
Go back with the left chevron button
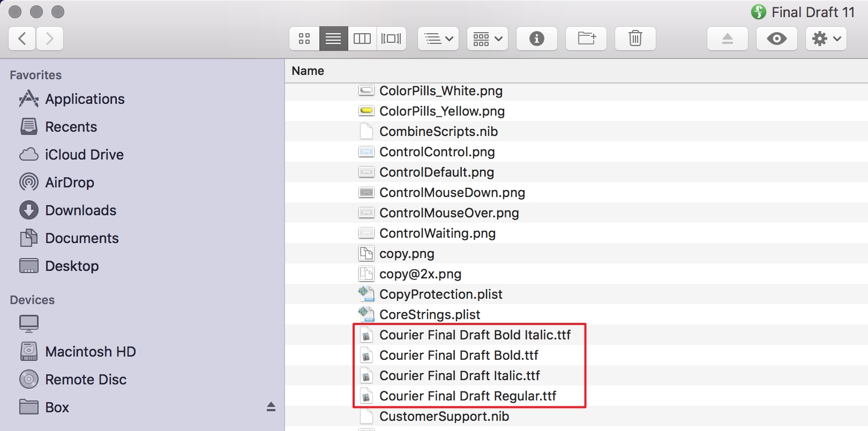pyautogui.click(x=23, y=39)
